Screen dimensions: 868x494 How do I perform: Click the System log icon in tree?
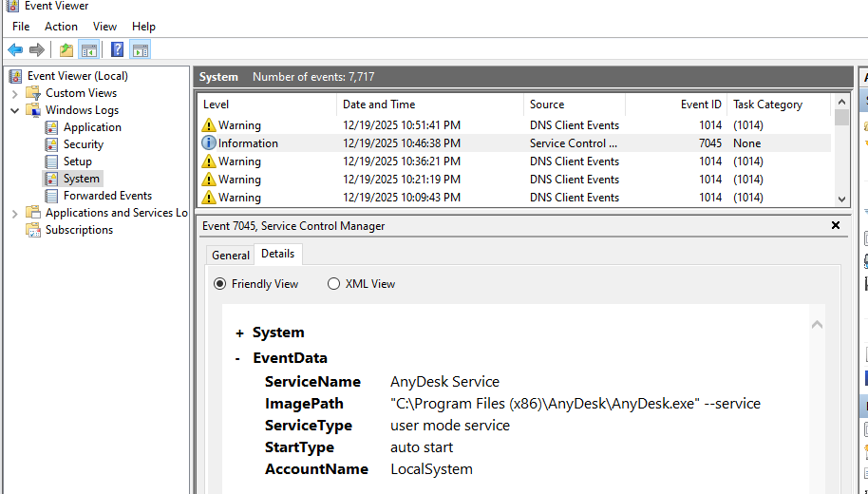click(x=51, y=179)
